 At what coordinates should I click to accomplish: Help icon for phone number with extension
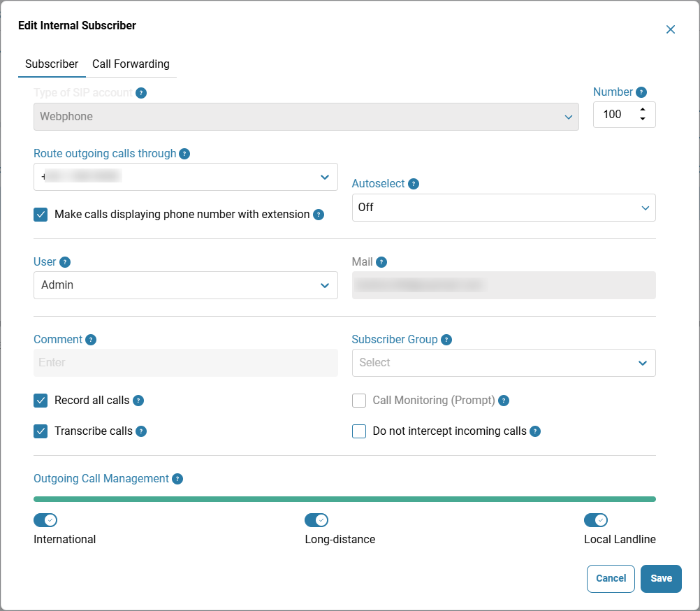pyautogui.click(x=319, y=215)
